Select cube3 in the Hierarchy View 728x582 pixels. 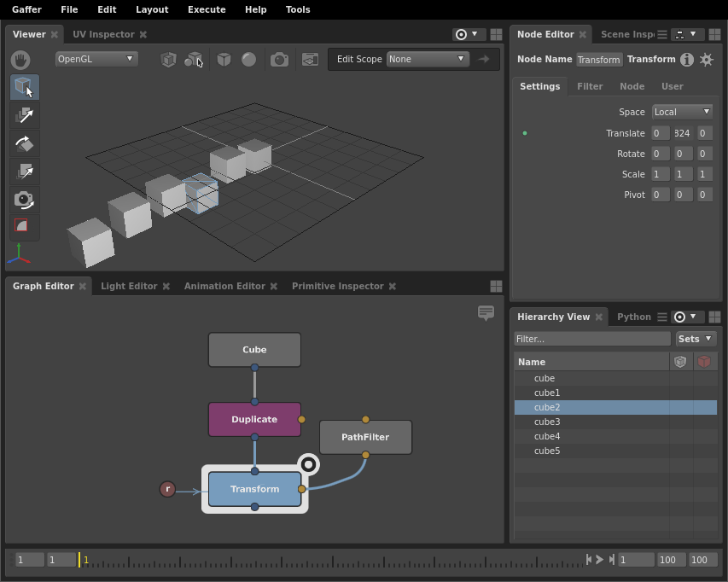pos(615,422)
